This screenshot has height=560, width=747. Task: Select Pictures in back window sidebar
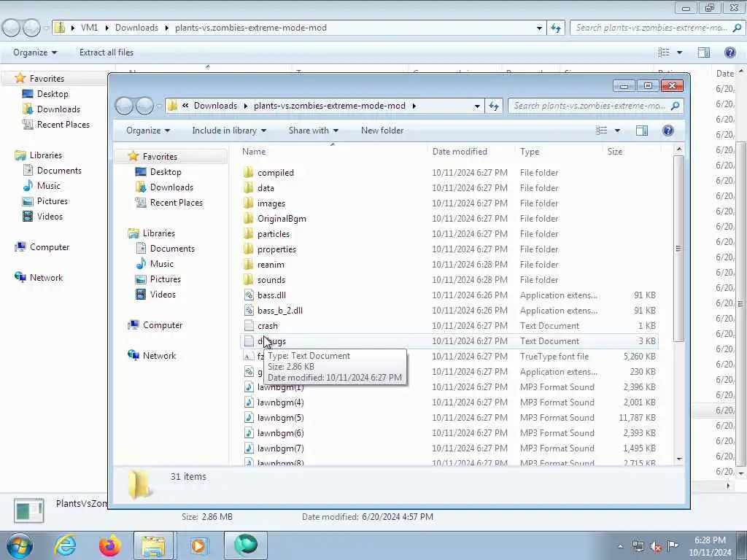[45, 201]
